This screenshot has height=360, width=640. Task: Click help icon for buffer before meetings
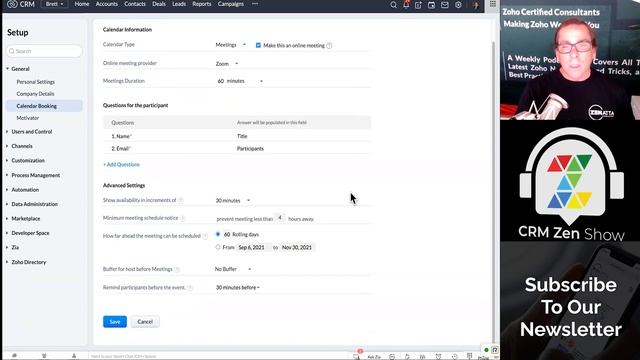click(177, 269)
